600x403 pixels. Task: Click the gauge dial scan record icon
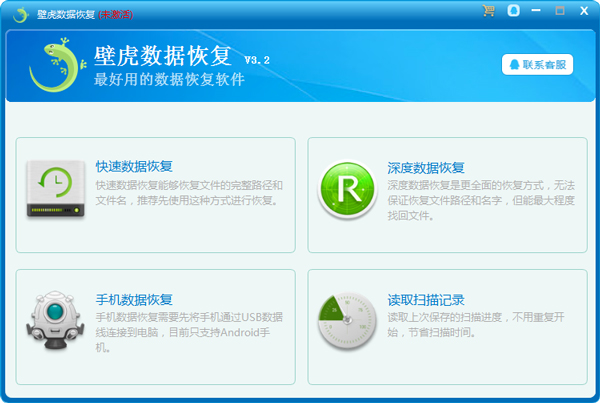[x=347, y=321]
